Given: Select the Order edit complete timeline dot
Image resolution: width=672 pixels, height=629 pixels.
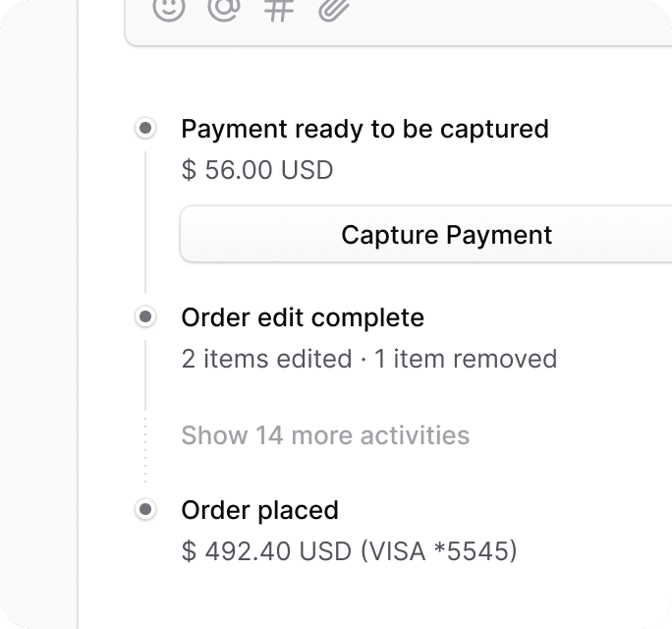Looking at the screenshot, I should pos(145,316).
